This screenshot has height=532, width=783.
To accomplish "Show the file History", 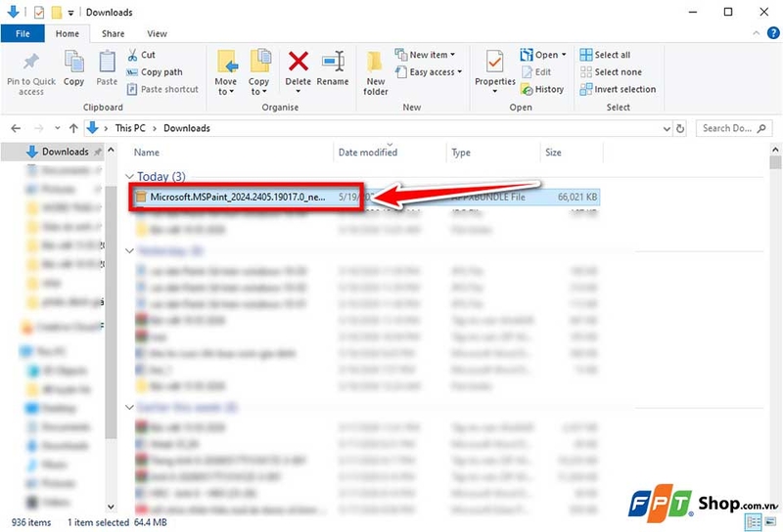I will (x=542, y=89).
